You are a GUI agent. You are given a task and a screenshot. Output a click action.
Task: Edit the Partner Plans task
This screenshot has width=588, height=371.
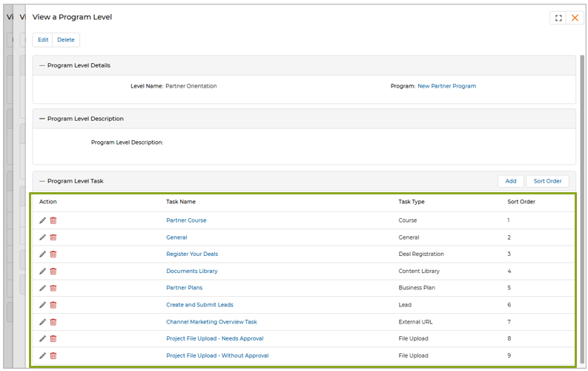pos(42,288)
